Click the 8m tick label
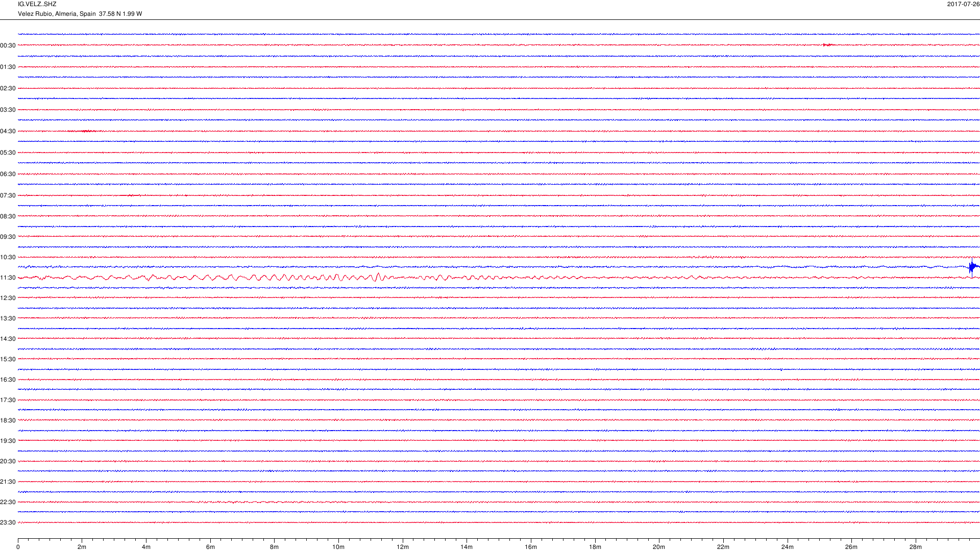Viewport: 980px width, 551px height. pyautogui.click(x=274, y=547)
